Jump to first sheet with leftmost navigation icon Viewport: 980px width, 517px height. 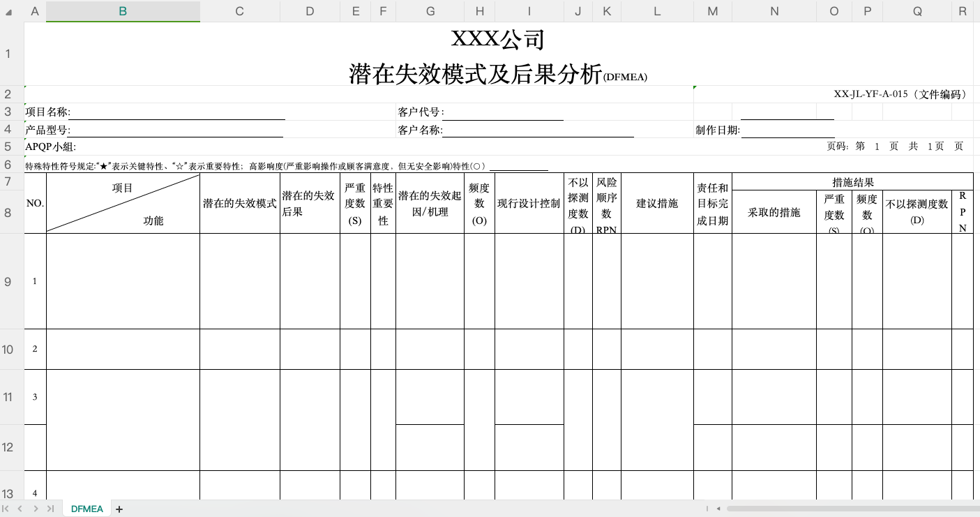(6, 509)
